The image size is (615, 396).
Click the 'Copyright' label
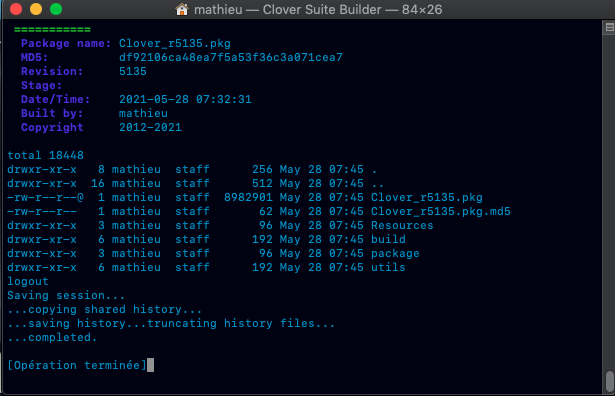52,127
